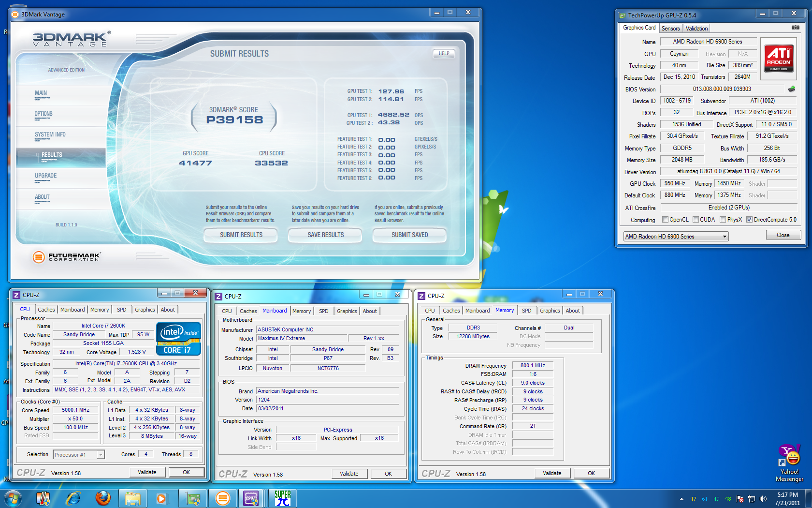This screenshot has width=812, height=508.
Task: Click the 12288 MBytes memory size value
Action: [473, 336]
